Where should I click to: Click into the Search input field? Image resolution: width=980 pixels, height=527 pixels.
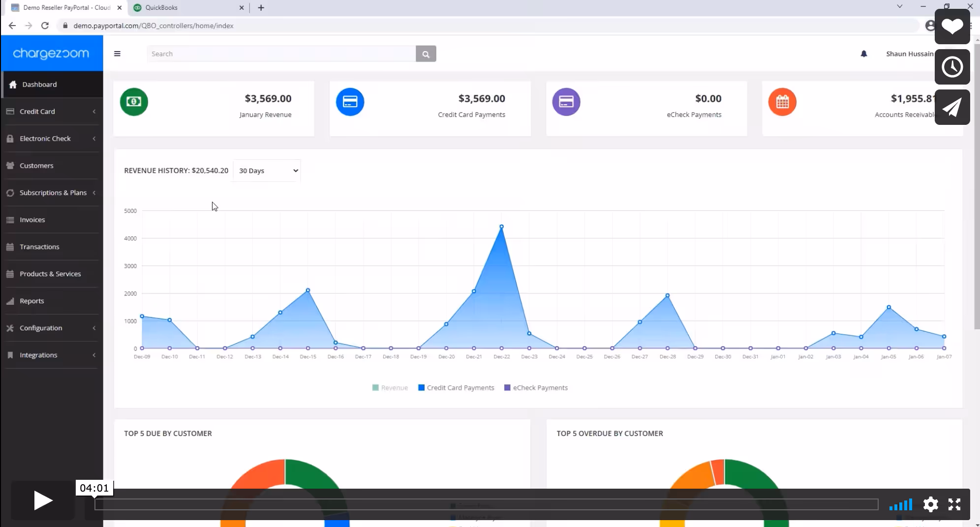click(281, 54)
